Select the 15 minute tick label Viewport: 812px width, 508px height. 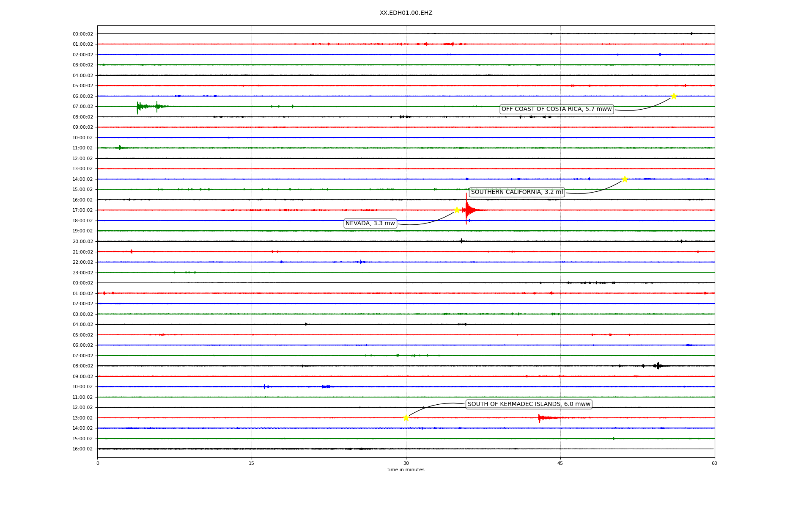pos(252,463)
